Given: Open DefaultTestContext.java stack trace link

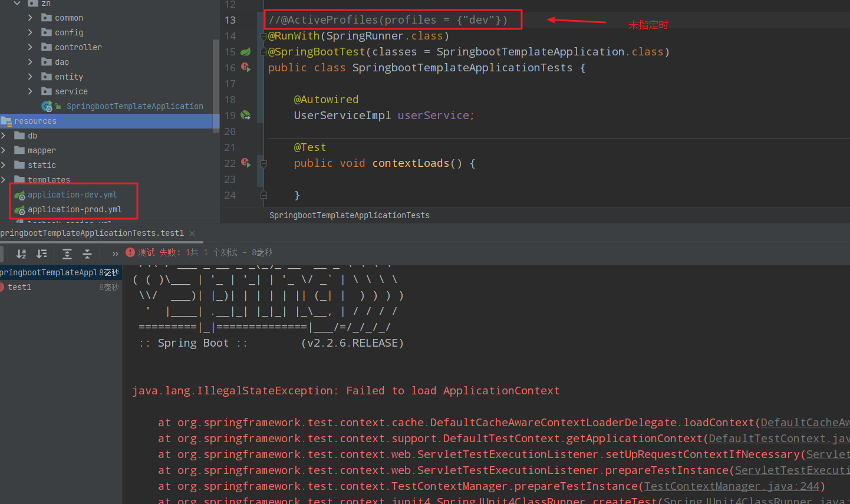Looking at the screenshot, I should point(779,439).
